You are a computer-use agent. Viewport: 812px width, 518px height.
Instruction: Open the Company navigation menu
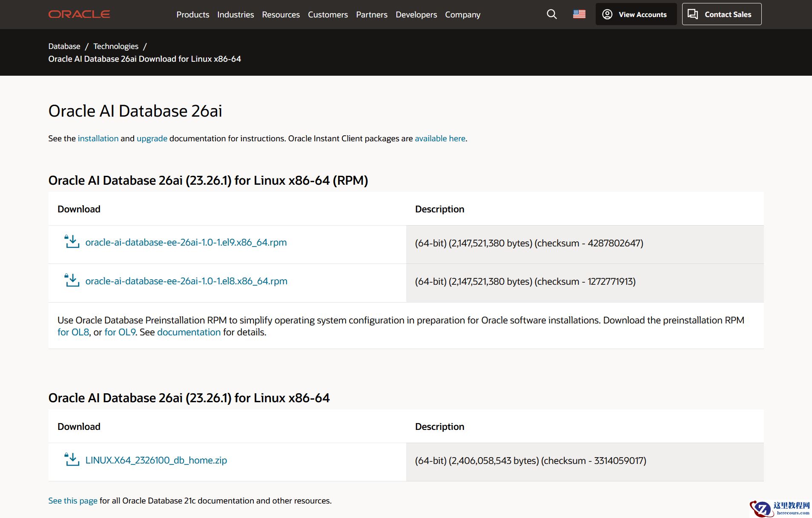462,14
